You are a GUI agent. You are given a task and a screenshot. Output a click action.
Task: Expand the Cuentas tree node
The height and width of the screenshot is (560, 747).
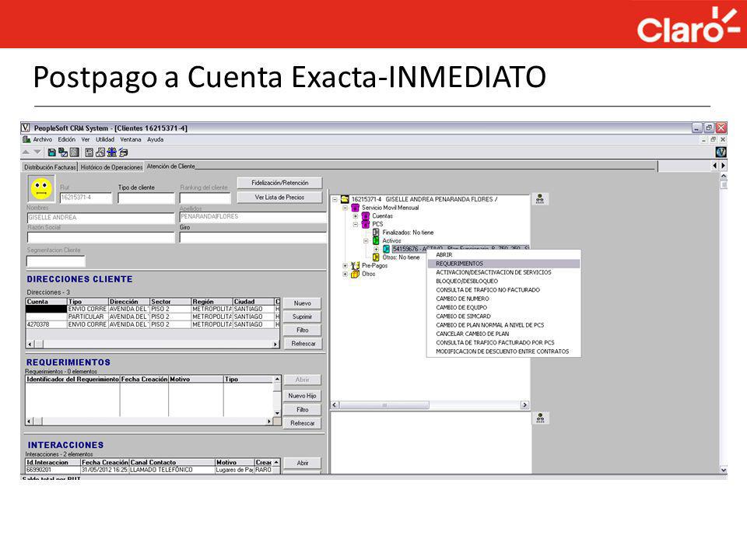356,216
